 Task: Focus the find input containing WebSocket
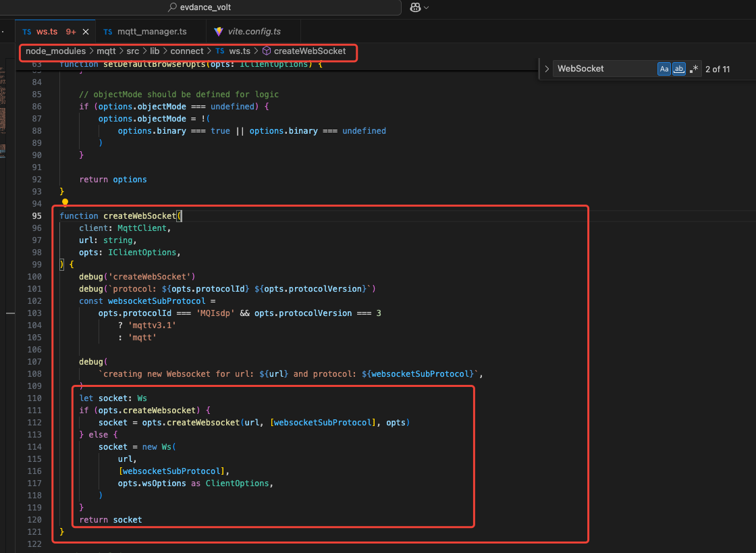tap(605, 69)
